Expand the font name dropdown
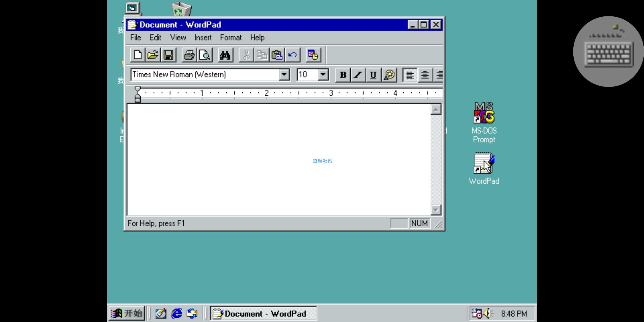 tap(284, 75)
